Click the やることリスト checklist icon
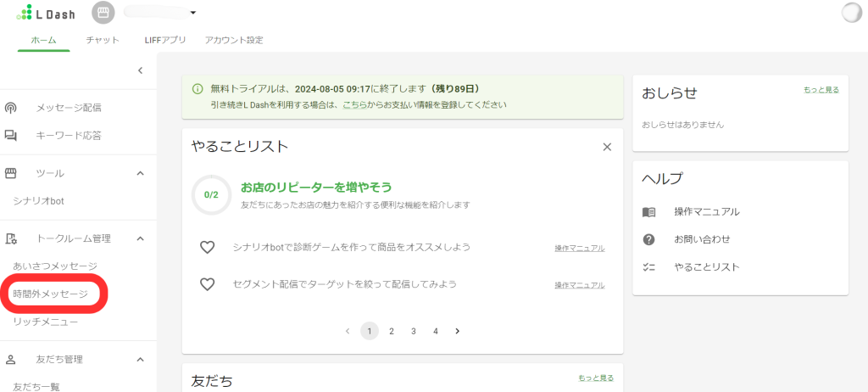 [648, 267]
